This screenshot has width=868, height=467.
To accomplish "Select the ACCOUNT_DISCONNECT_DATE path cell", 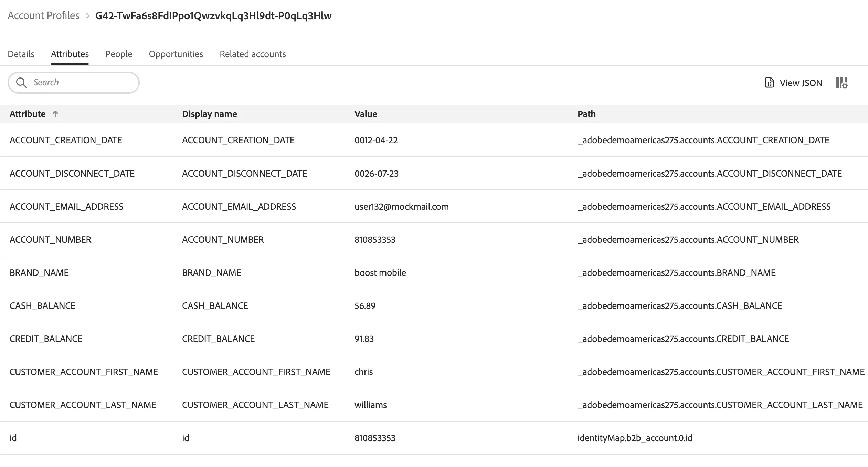I will pos(710,174).
